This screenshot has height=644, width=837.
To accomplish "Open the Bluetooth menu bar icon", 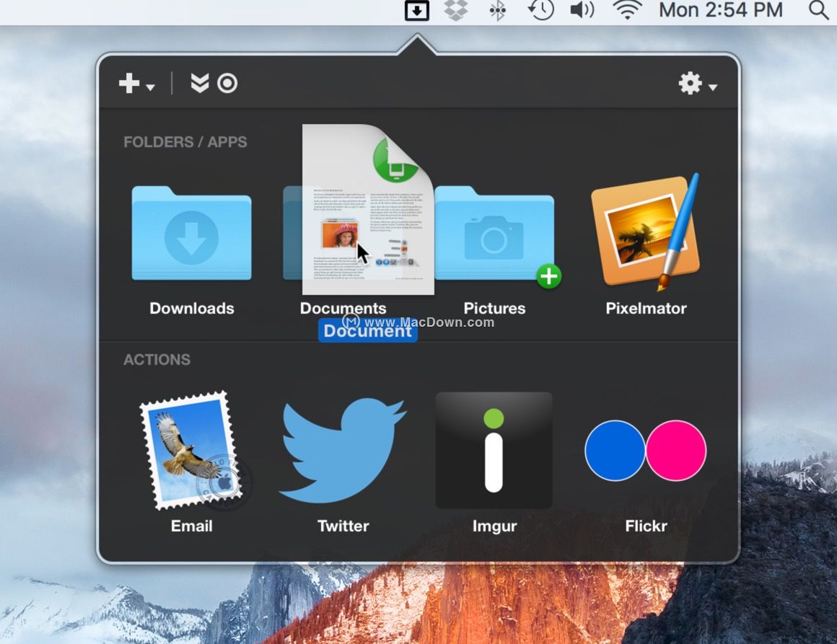I will pyautogui.click(x=497, y=10).
